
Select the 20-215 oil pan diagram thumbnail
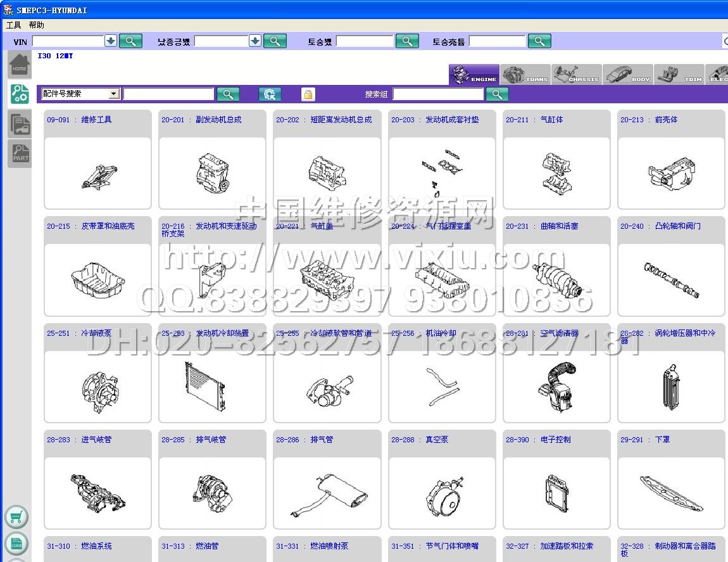[x=97, y=279]
